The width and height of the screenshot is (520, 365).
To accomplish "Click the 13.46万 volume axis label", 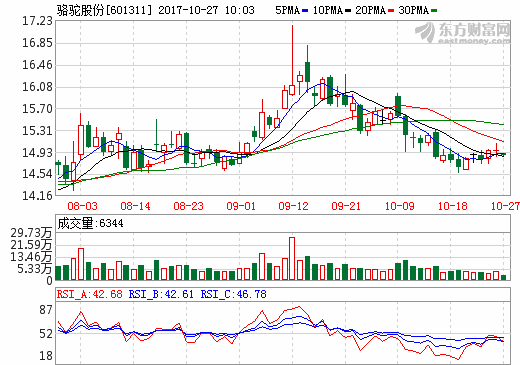I will 31,257.
